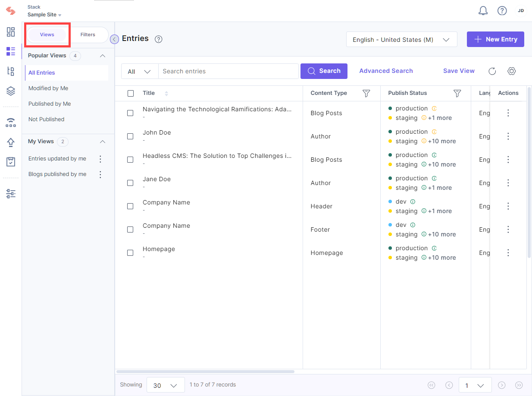This screenshot has height=396, width=532.
Task: Open the notifications bell
Action: pyautogui.click(x=483, y=11)
